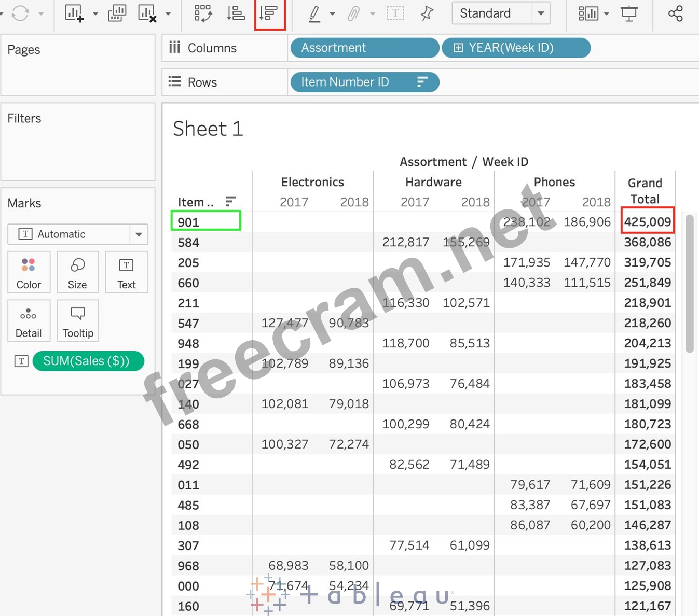699x616 pixels.
Task: Open the Share icon in toolbar
Action: coord(675,13)
